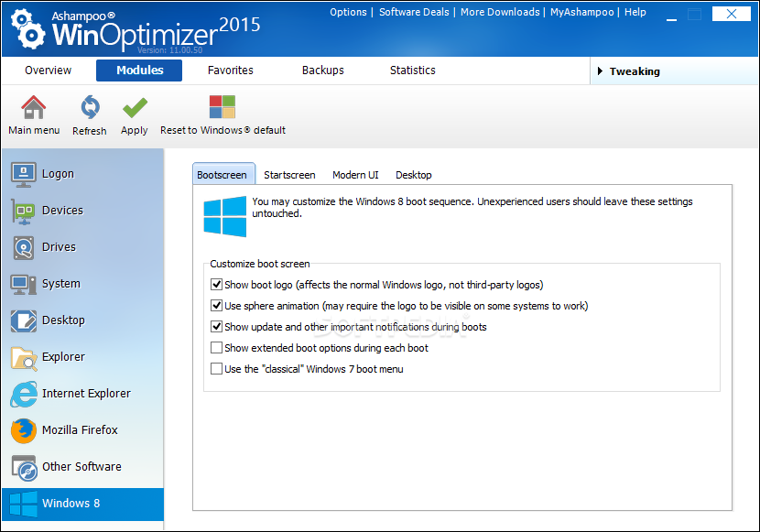Open the Options link in header
Screen dimensions: 760x532
click(x=348, y=12)
